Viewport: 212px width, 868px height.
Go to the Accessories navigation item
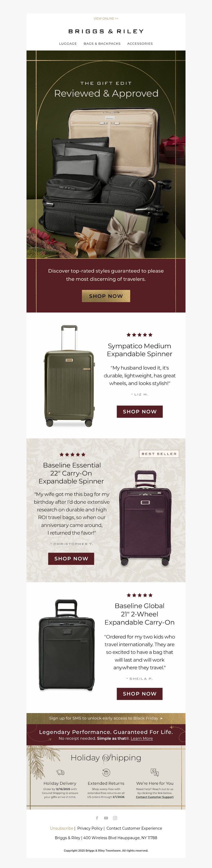[140, 43]
